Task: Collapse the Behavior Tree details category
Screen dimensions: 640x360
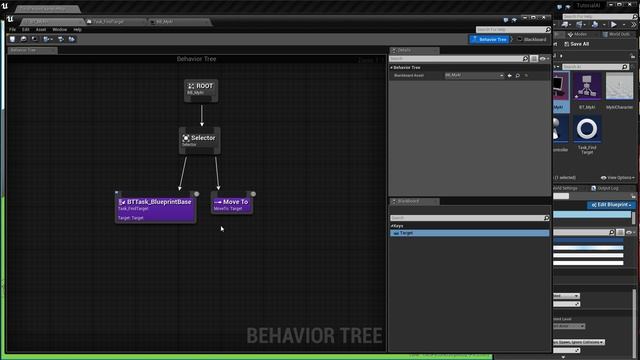Action: pyautogui.click(x=391, y=67)
